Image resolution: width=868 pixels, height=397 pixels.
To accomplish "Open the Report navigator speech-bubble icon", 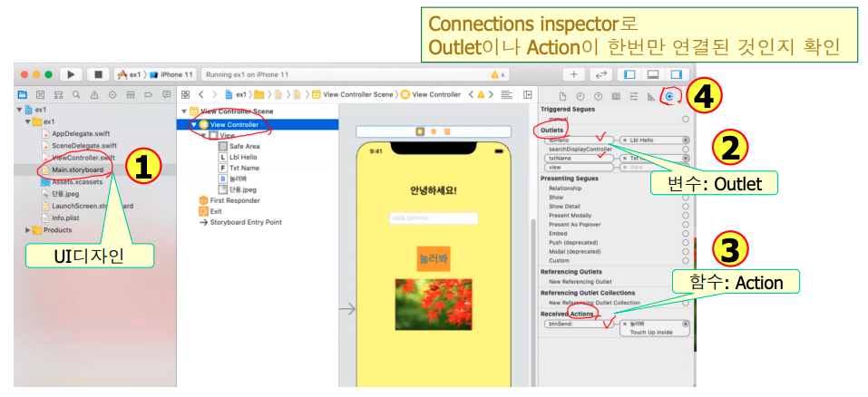I will [x=167, y=94].
